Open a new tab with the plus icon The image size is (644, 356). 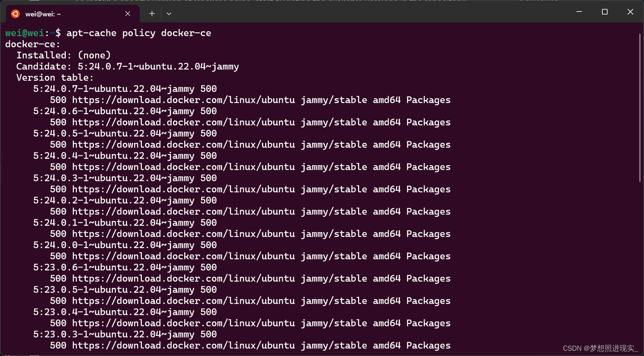(x=152, y=13)
